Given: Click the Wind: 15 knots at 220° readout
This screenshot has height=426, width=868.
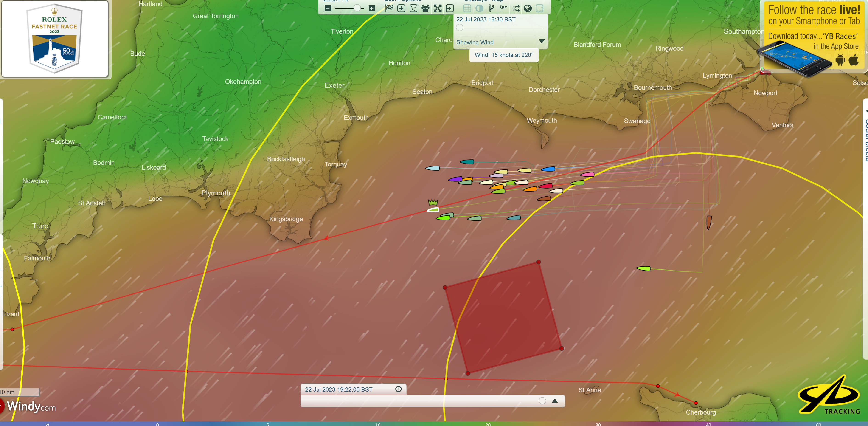Looking at the screenshot, I should coord(504,55).
